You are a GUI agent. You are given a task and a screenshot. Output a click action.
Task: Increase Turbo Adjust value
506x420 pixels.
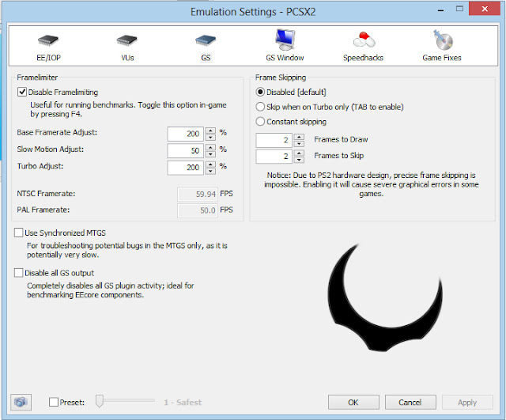pos(210,164)
